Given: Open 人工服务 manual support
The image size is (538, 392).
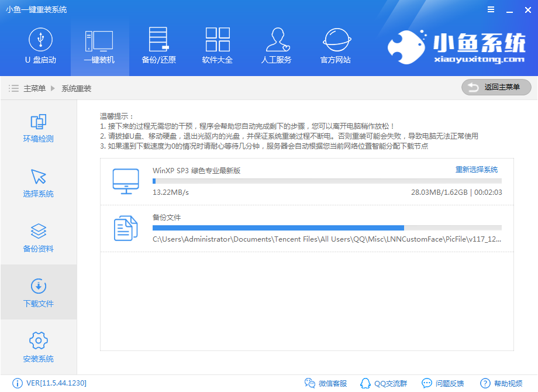Looking at the screenshot, I should [276, 46].
